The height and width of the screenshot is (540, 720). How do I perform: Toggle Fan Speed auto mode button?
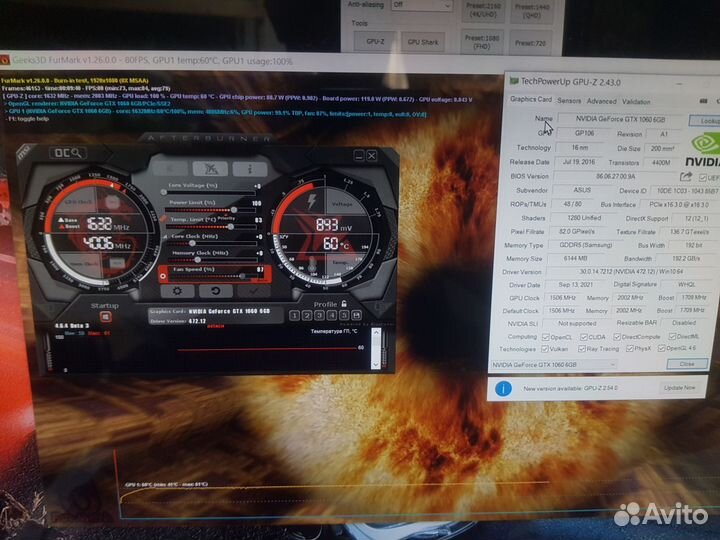[163, 276]
